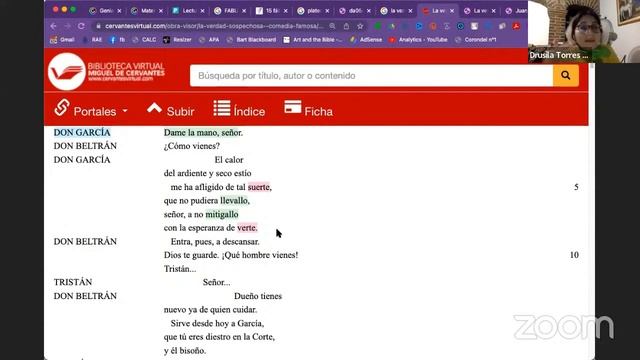The width and height of the screenshot is (640, 360).
Task: Click the Subir up-arrow icon
Action: coord(154,108)
